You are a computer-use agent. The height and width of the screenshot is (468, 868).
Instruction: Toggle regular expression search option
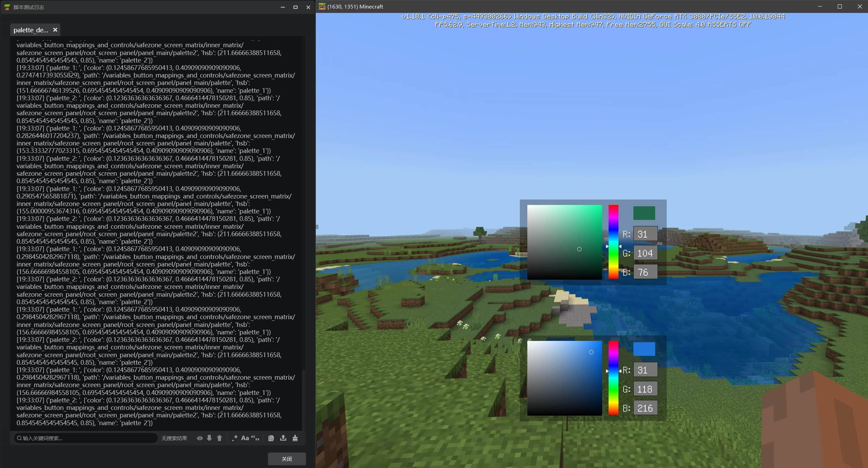[x=235, y=438]
